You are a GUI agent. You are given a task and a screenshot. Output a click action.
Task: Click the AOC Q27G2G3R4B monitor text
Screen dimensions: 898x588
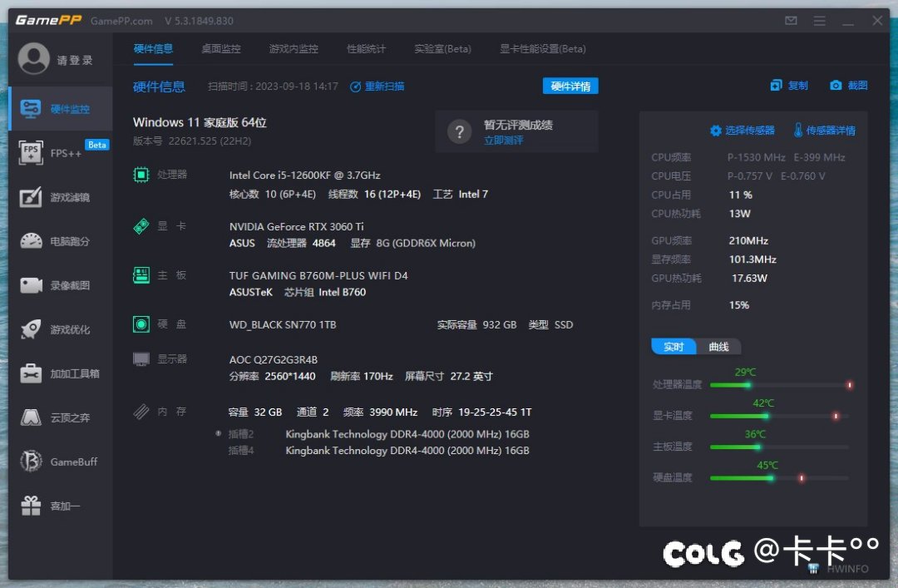[x=274, y=360]
